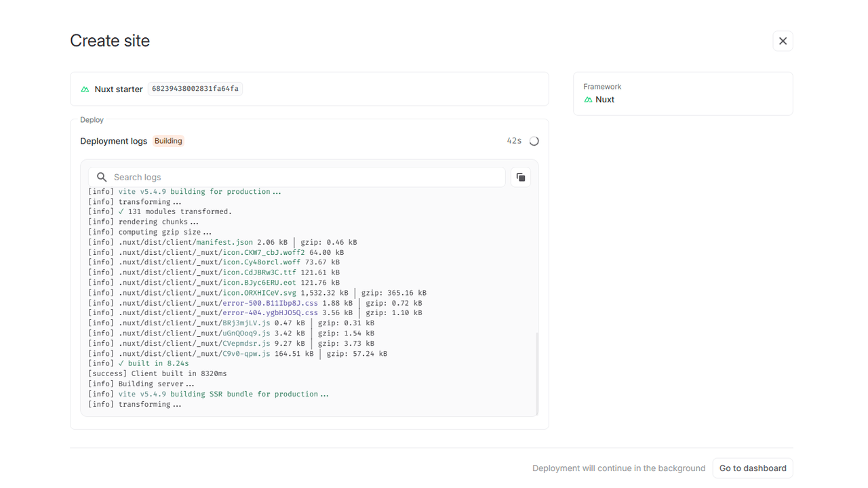This screenshot has height=488, width=868.
Task: Click the Building status badge
Action: [168, 141]
